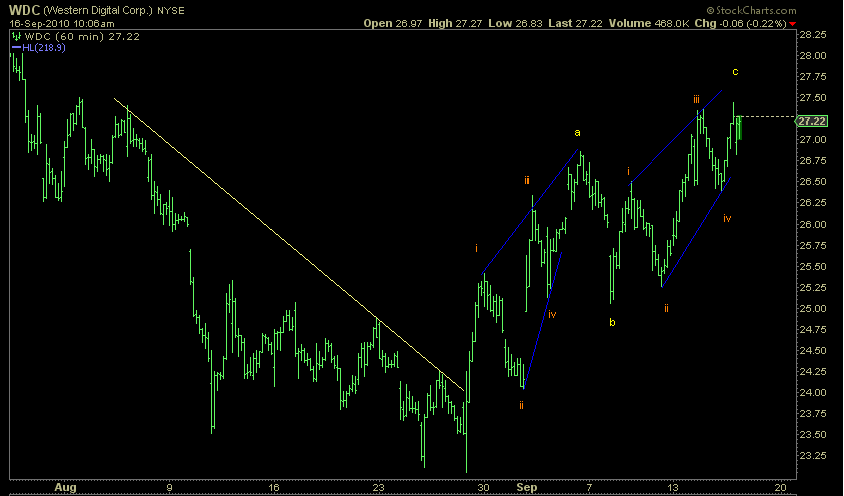Screen dimensions: 844x496
Task: Click the blue line marker beside HL(218.9)
Action: tap(17, 48)
